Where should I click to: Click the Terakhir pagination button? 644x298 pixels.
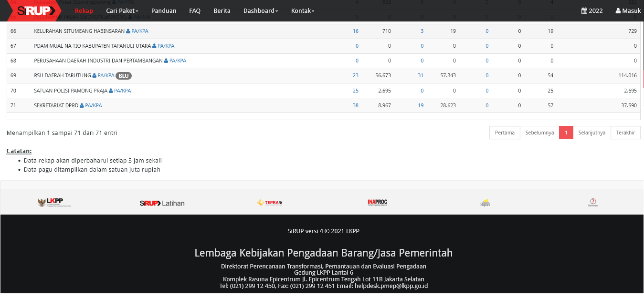coord(625,133)
